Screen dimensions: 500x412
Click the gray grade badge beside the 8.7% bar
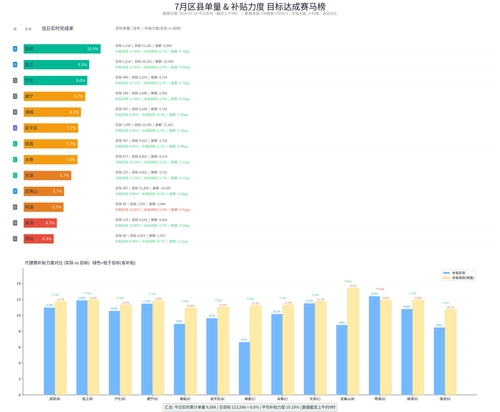pos(15,96)
